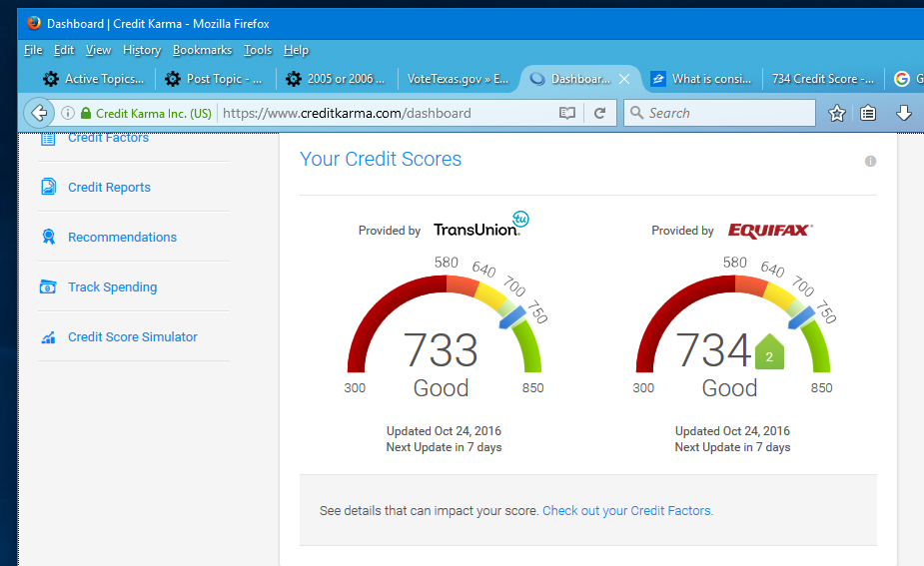Go back with the back arrow button
The height and width of the screenshot is (566, 924).
39,113
